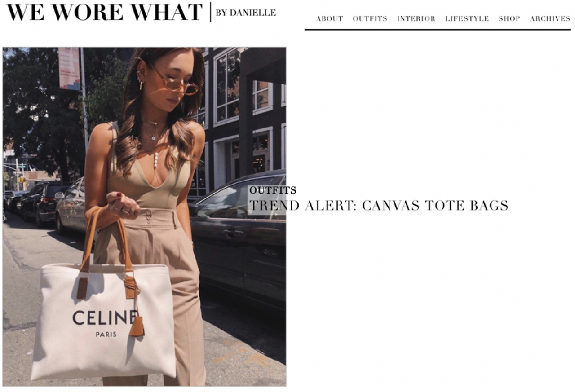Click the featured photo with the Celine tote
The image size is (575, 392).
[144, 217]
